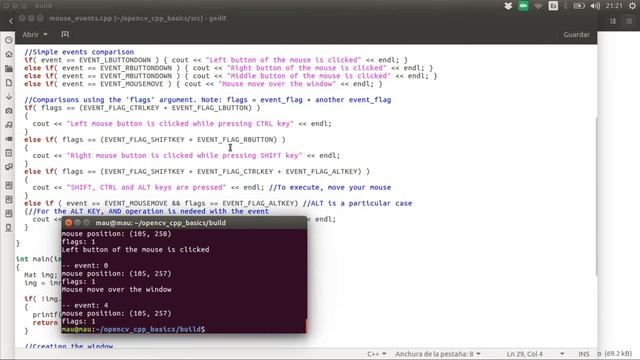Click the new document icon beside Abrir
The image size is (640, 360).
click(x=65, y=35)
